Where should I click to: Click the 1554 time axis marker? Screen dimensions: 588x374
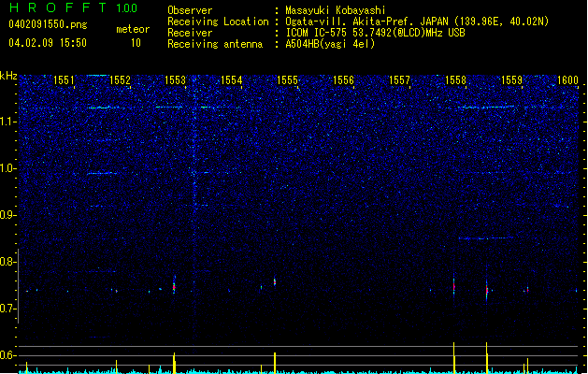pyautogui.click(x=232, y=80)
